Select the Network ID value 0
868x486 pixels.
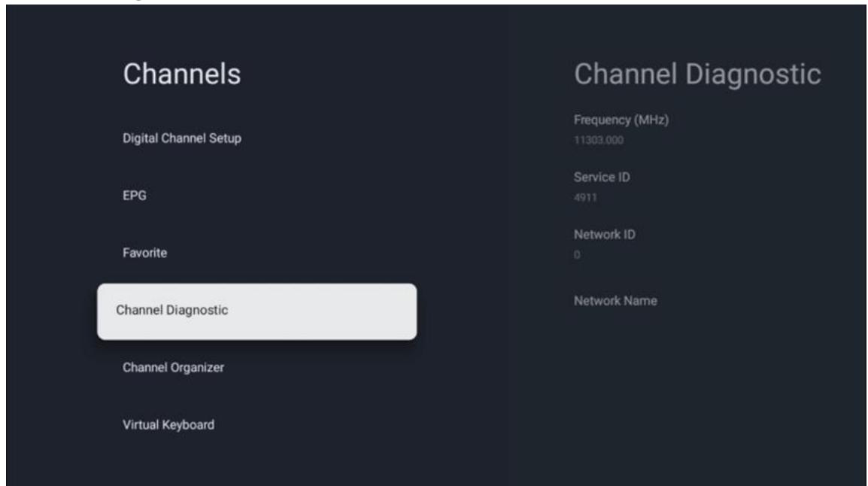(x=576, y=254)
